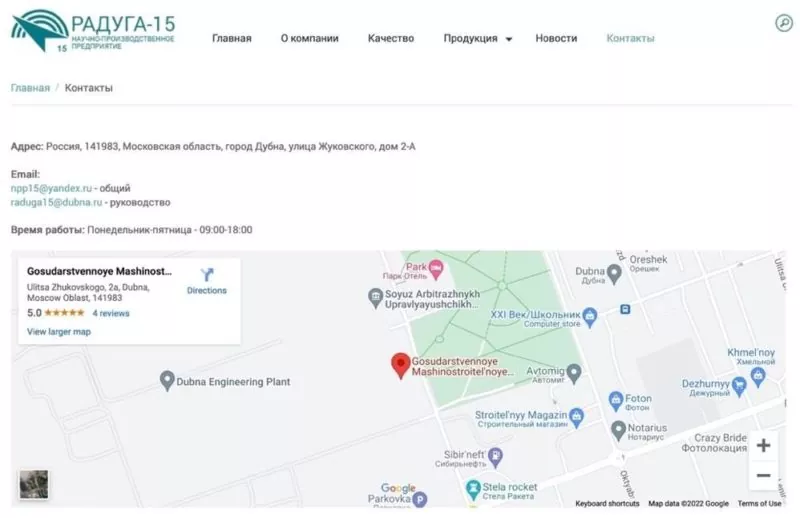
Task: Click the raduga15@dubna.ru email link
Action: pos(56,202)
